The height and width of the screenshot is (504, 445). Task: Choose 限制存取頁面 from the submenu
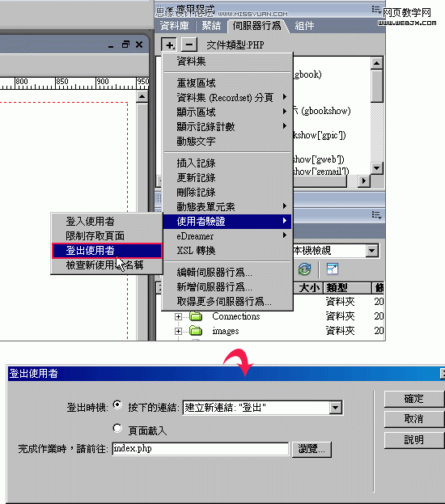pyautogui.click(x=107, y=236)
